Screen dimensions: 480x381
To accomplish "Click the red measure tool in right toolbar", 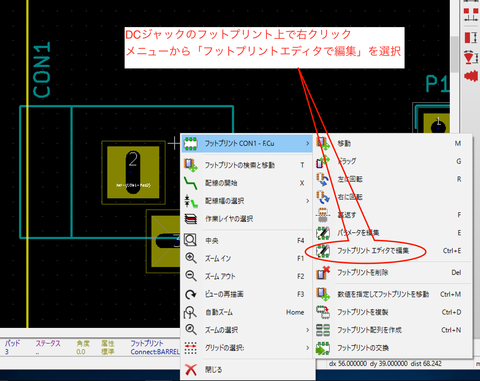I will 471,37.
